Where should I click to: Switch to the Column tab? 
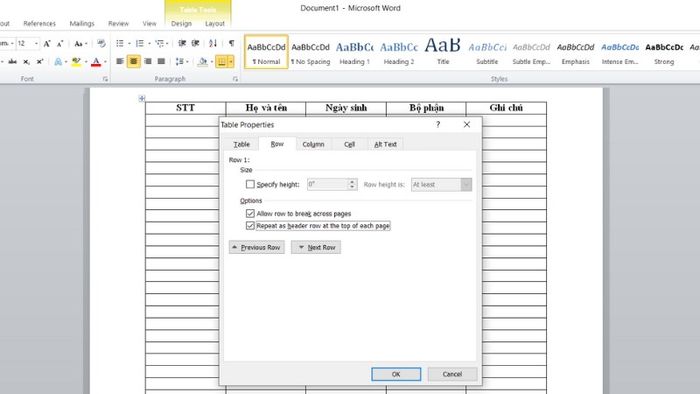[x=313, y=144]
